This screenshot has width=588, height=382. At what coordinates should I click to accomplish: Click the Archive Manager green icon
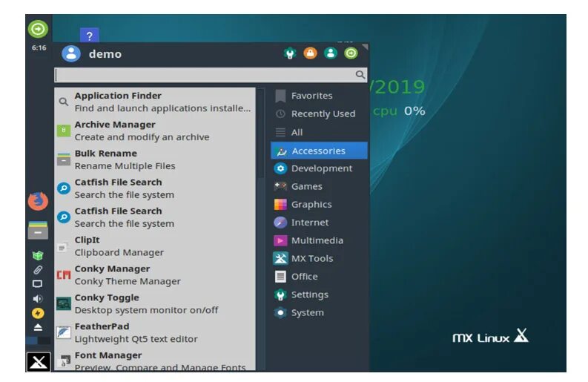[64, 131]
